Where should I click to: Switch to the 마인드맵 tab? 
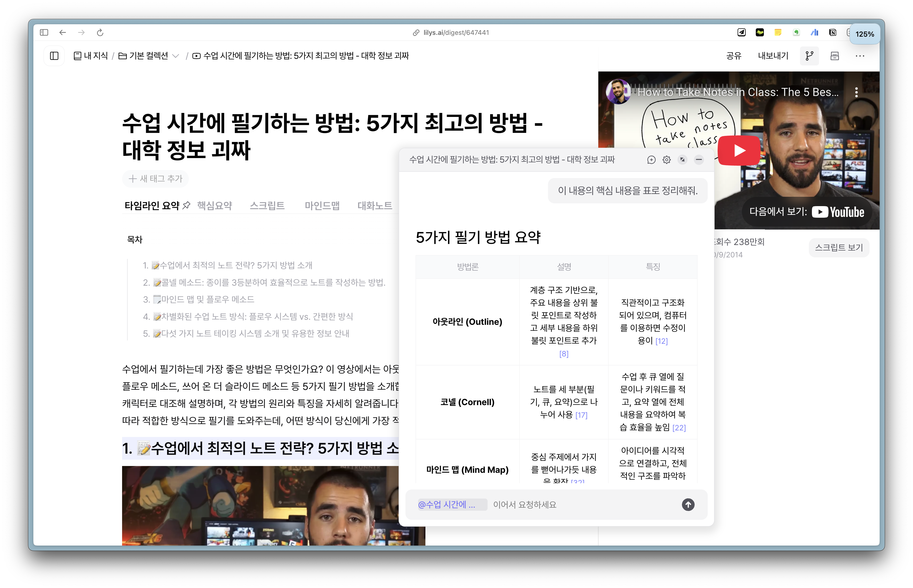pos(322,205)
